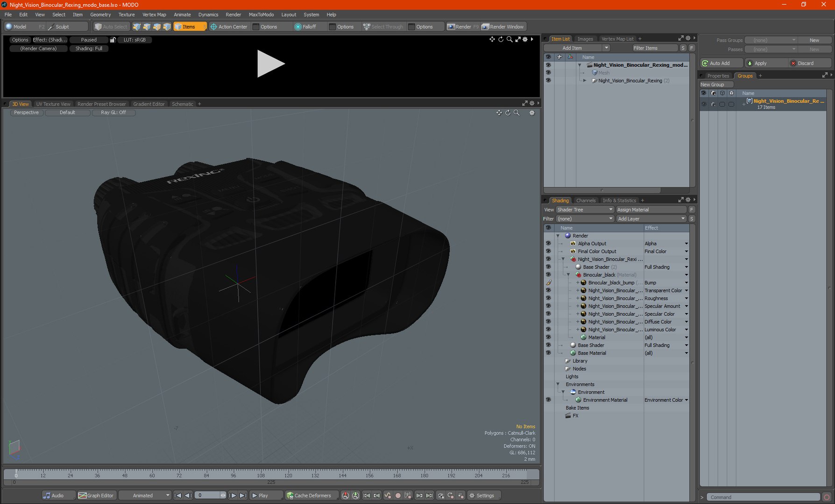The image size is (835, 504).
Task: Expand Night_Vision_Binocular_Rexing item in Item List
Action: click(x=585, y=81)
